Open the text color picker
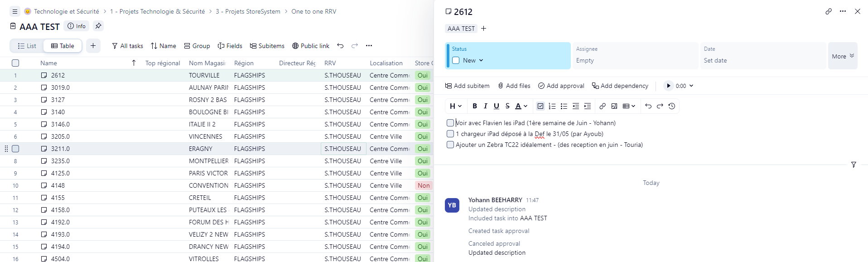Image resolution: width=868 pixels, height=262 pixels. [x=521, y=106]
